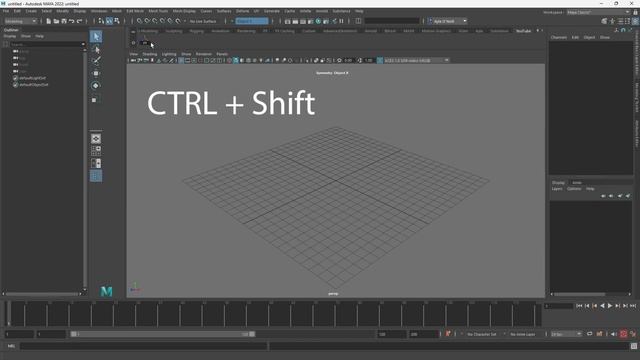Click the play forwards button
This screenshot has width=640, height=360.
pos(610,306)
